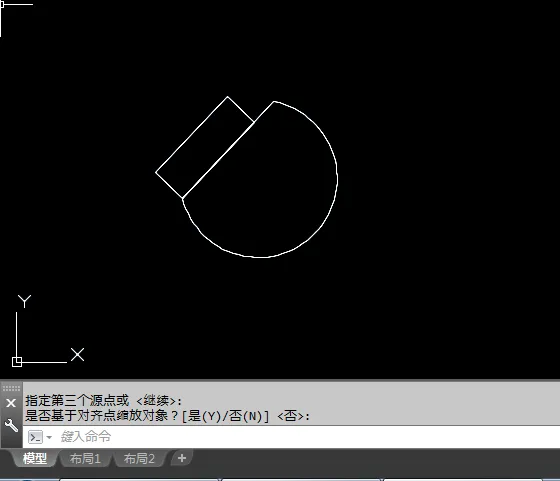560x481 pixels.
Task: Select the rotated rectangle in drawing
Action: (x=191, y=135)
